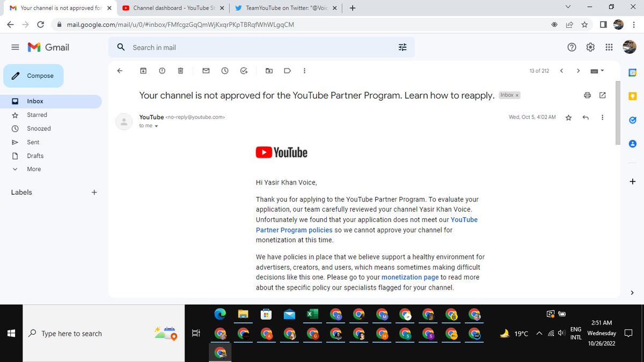Screen dimensions: 644x362
Task: Add this email to Tasks
Action: [x=244, y=71]
